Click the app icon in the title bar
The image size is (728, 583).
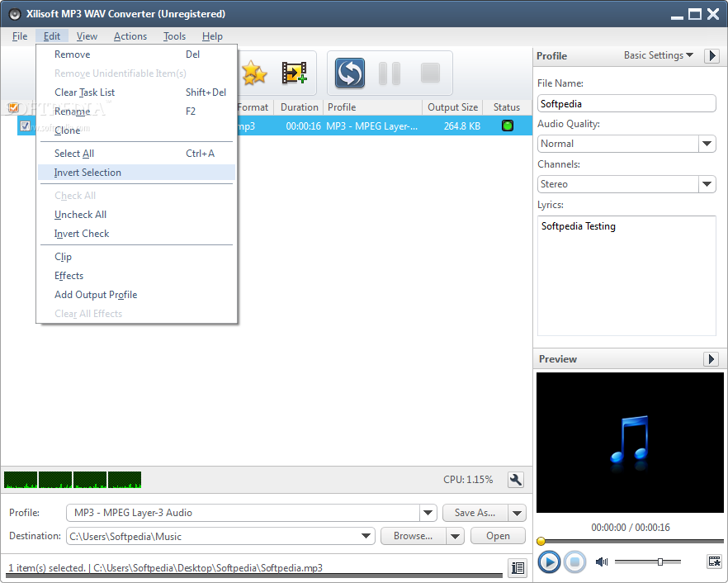[15, 14]
